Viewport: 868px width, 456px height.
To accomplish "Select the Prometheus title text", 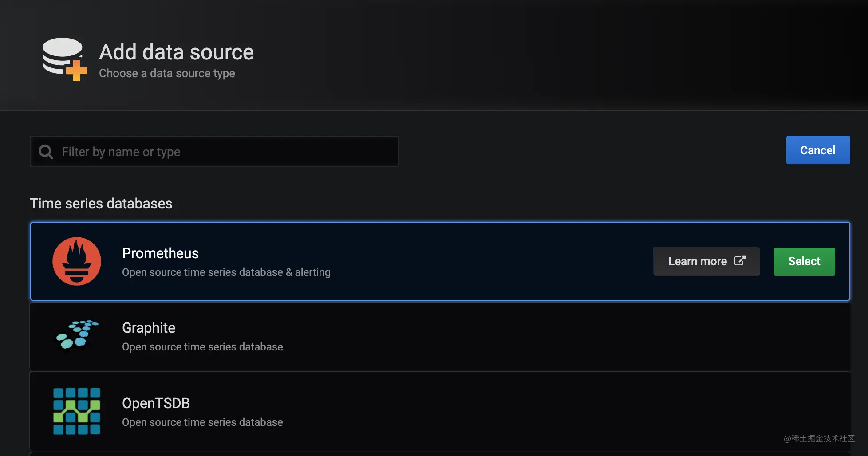I will 160,253.
